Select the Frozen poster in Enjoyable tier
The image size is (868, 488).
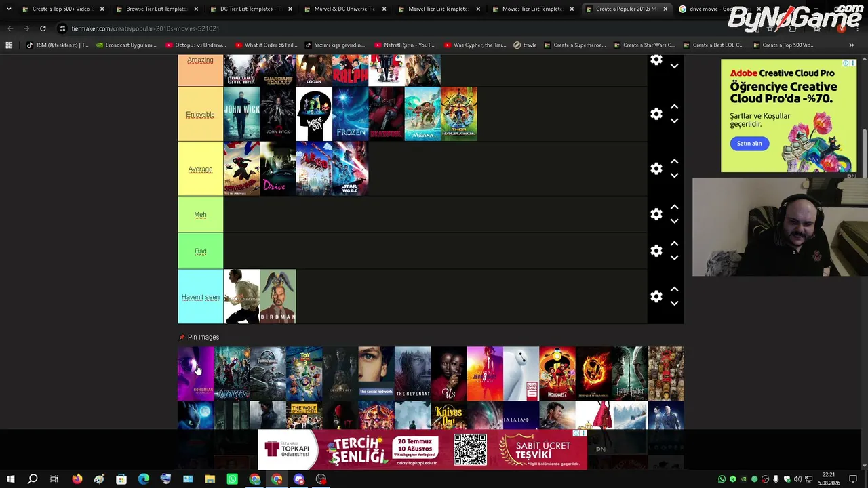[x=350, y=114]
